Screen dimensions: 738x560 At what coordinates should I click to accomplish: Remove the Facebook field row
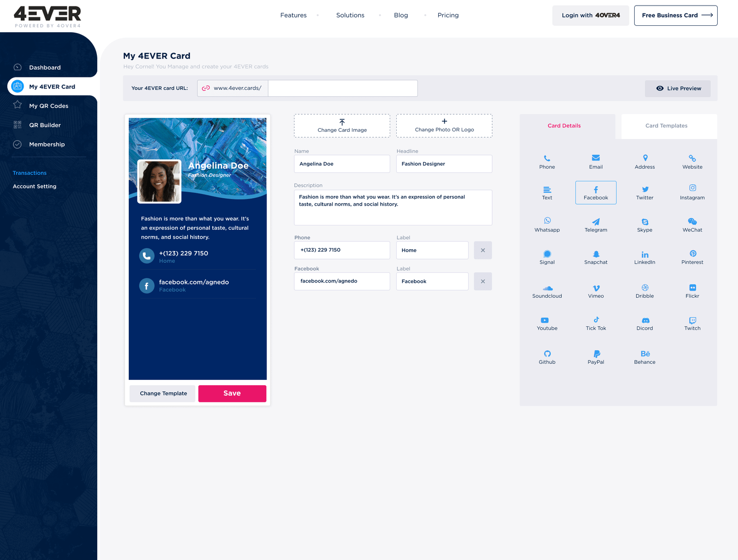click(482, 281)
